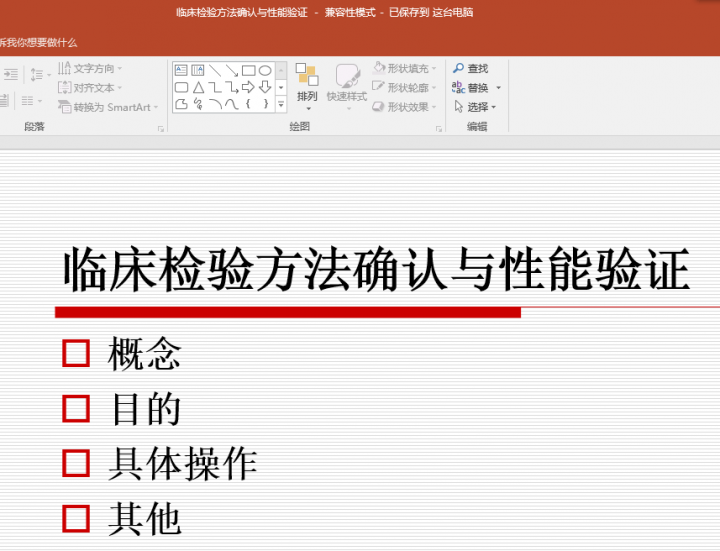Select the text box shape in gallery
Screen dimensions: 720x551
(181, 70)
